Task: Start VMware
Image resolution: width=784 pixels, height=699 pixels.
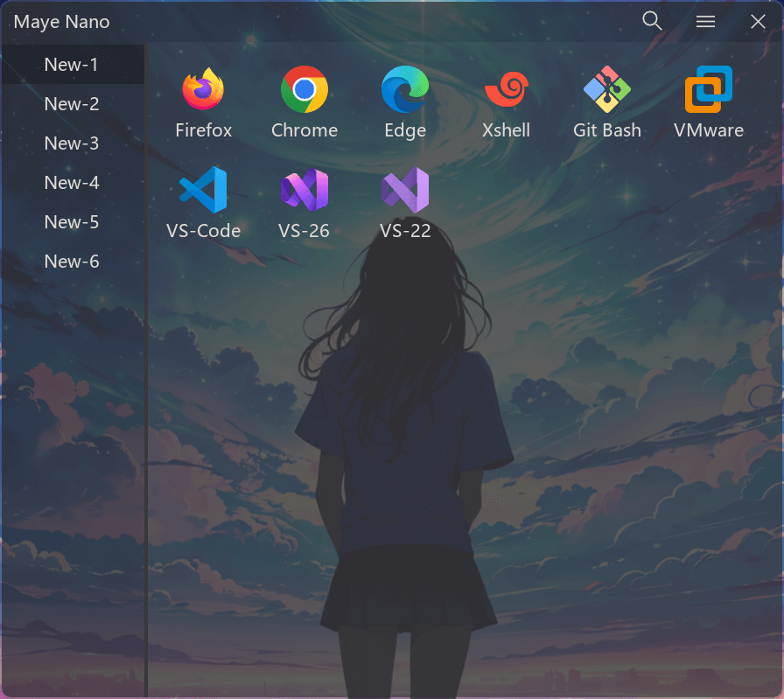Action: coord(708,89)
